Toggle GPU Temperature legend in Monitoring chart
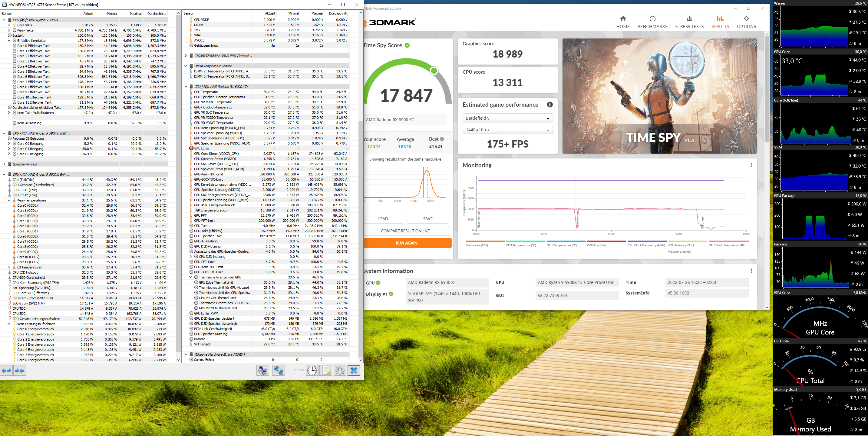The height and width of the screenshot is (436, 868). coord(566,244)
